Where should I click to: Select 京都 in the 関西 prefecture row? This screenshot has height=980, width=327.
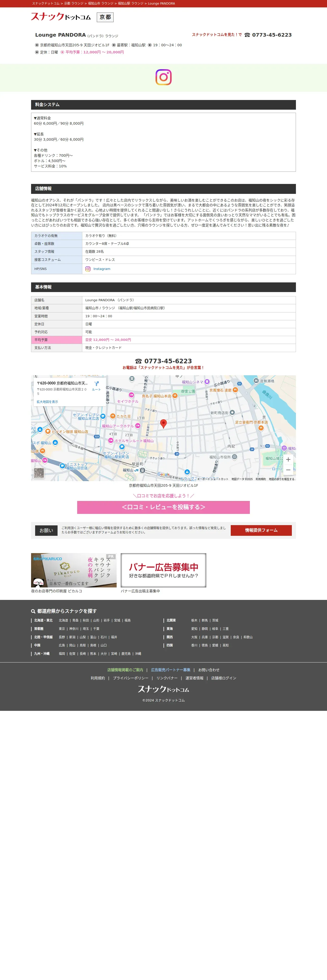coord(215,637)
